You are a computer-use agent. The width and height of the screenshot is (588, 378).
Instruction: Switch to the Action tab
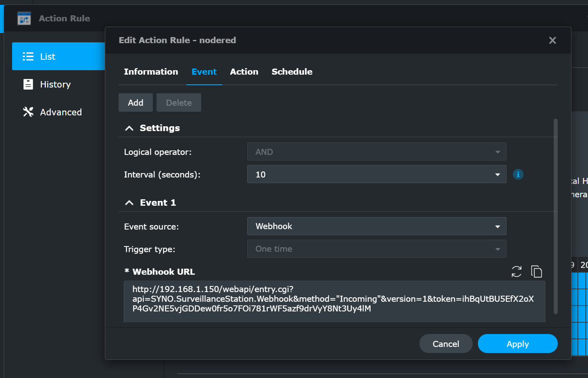click(244, 72)
